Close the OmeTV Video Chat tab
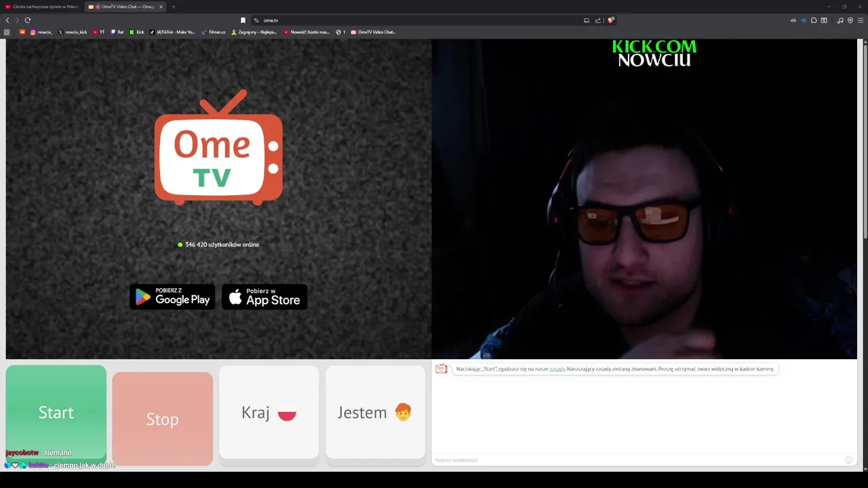 point(161,7)
